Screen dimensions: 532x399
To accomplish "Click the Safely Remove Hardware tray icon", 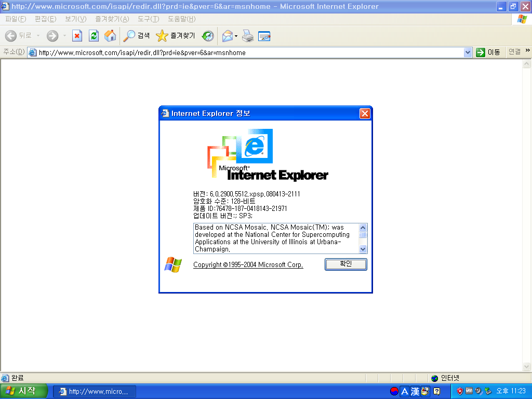I will click(x=488, y=391).
